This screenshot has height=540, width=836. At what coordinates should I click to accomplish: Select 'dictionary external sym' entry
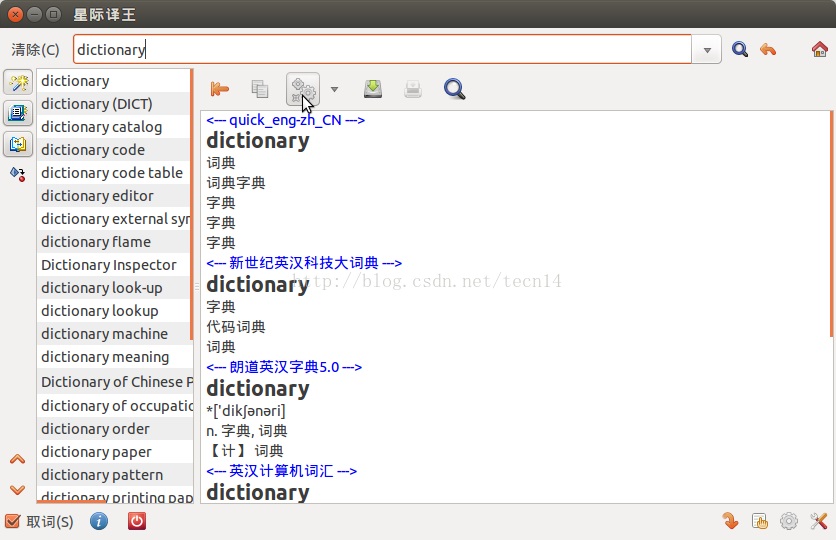tap(113, 219)
